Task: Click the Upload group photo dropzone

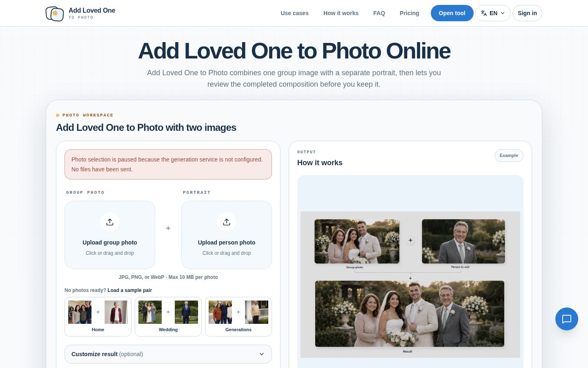Action: (x=110, y=235)
